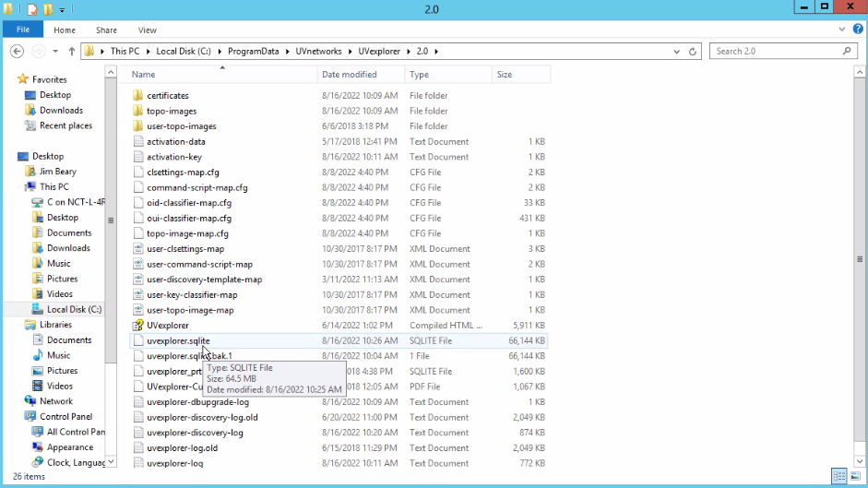
Task: Open Appearance under Control Panel
Action: 70,447
